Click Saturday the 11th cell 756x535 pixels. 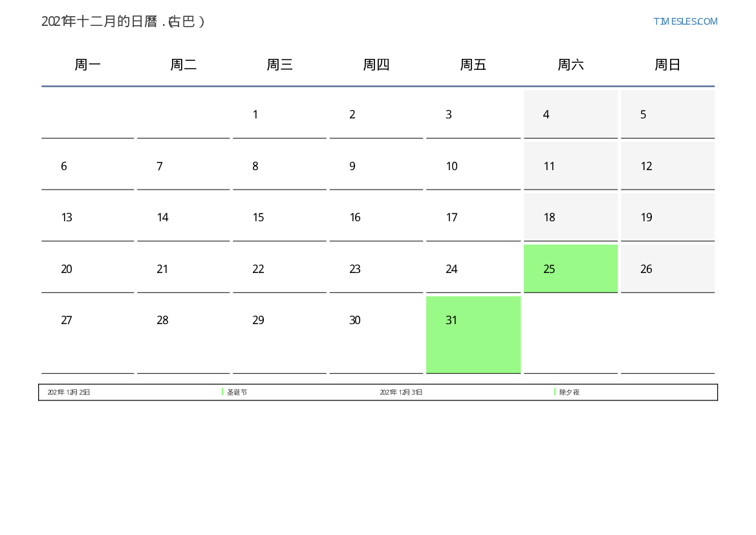[x=571, y=166]
